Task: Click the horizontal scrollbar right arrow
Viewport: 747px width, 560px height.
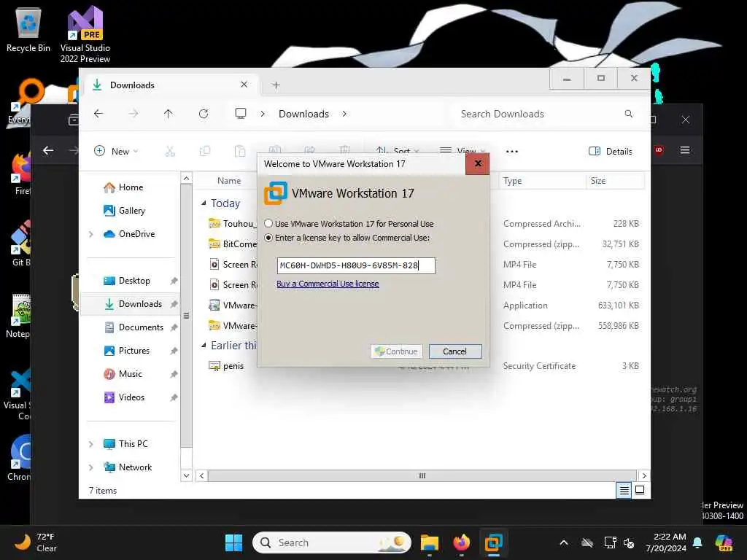Action: click(644, 475)
